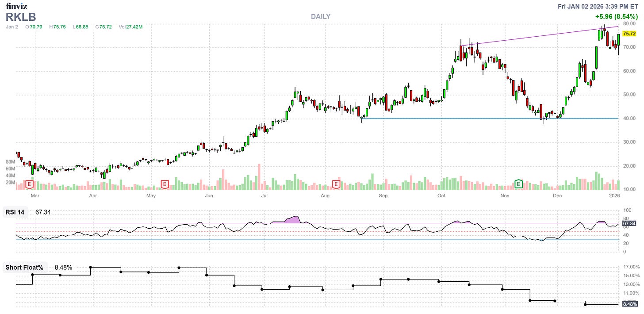Click the 8.48% value beside Short Float%
The width and height of the screenshot is (644, 314).
[63, 268]
